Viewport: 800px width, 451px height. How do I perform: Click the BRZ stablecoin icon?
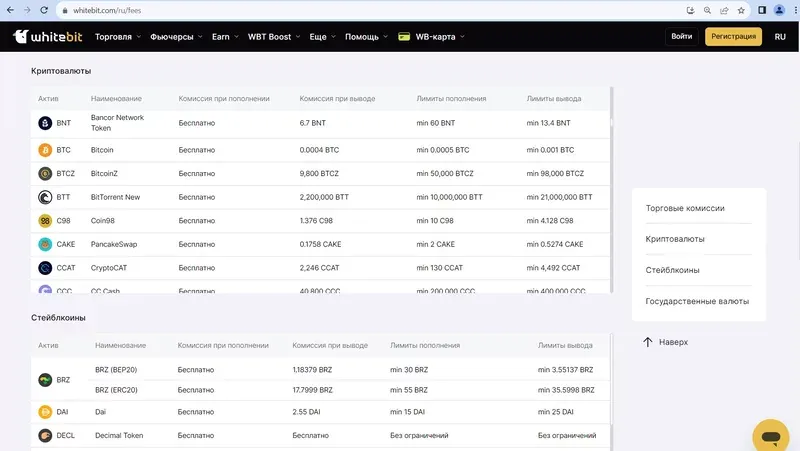(45, 380)
